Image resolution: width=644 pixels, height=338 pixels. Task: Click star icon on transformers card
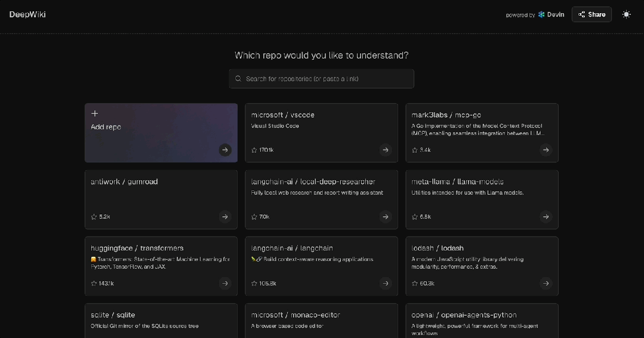click(94, 284)
